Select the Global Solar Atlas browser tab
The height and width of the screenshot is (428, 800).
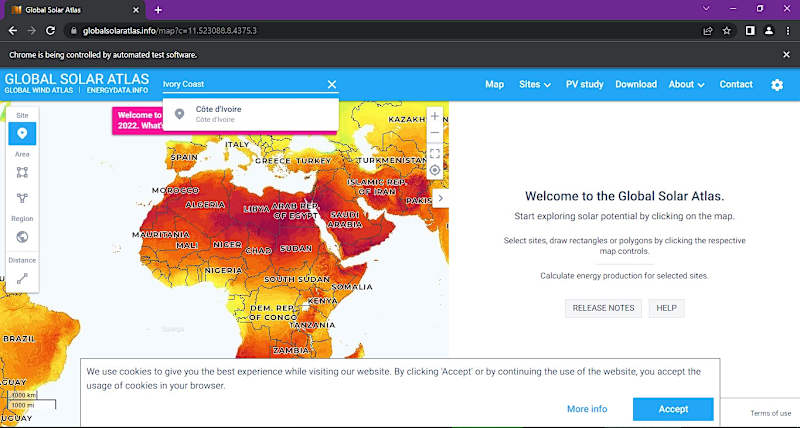76,10
